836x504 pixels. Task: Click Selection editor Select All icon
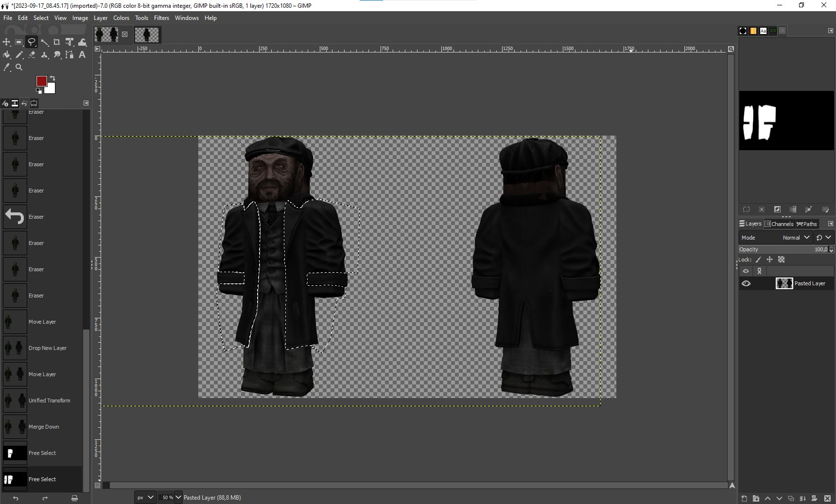(746, 209)
